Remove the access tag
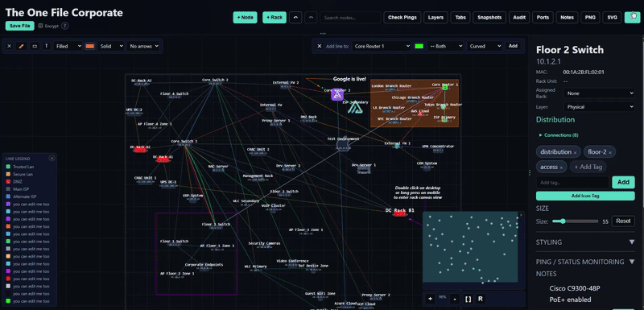Image resolution: width=644 pixels, height=310 pixels. point(561,167)
